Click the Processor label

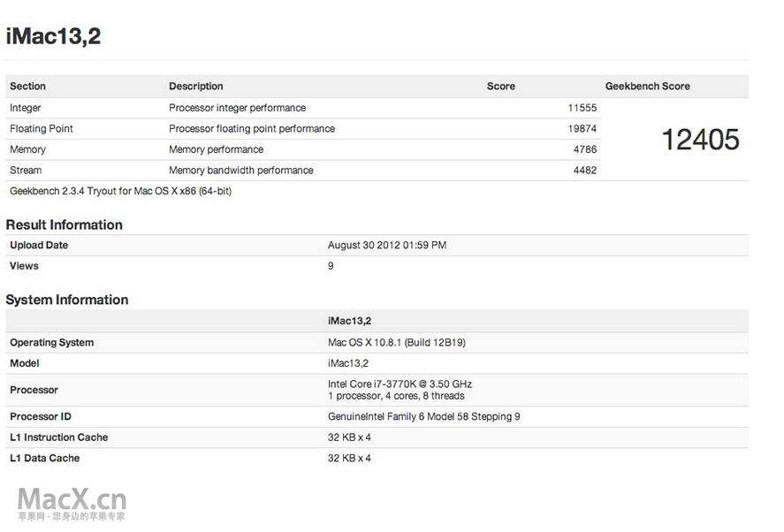point(34,390)
